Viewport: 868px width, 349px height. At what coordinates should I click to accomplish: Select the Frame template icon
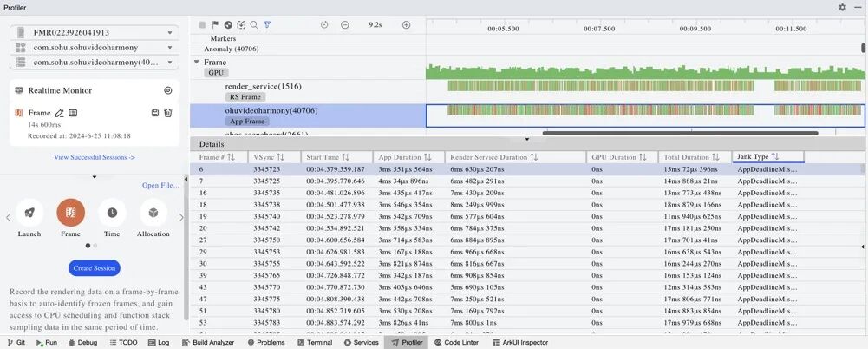(71, 213)
